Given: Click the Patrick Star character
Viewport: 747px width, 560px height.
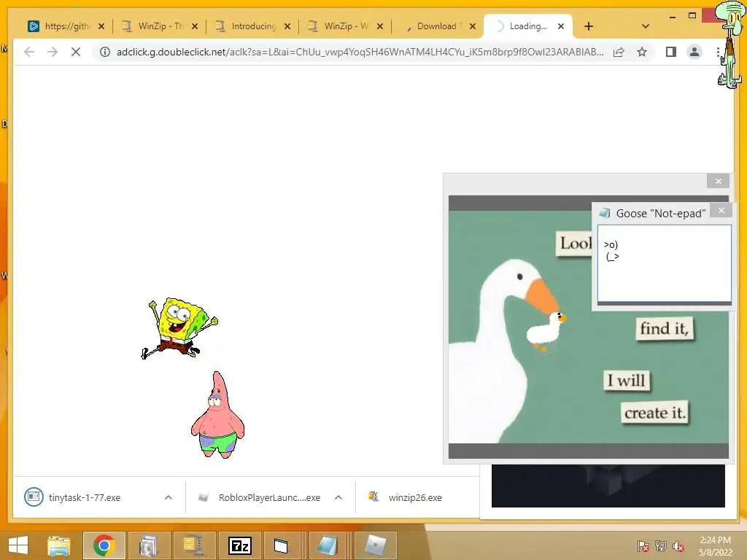Looking at the screenshot, I should (217, 414).
